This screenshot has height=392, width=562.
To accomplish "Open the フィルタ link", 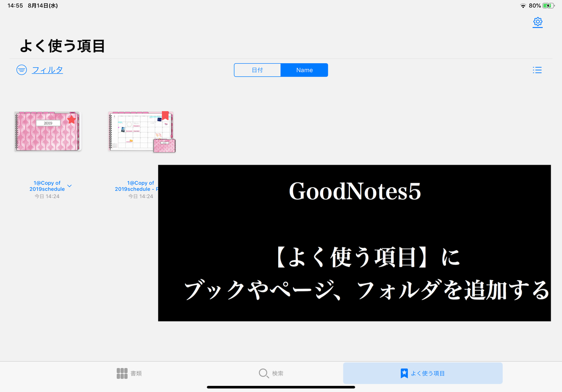I will (x=47, y=70).
